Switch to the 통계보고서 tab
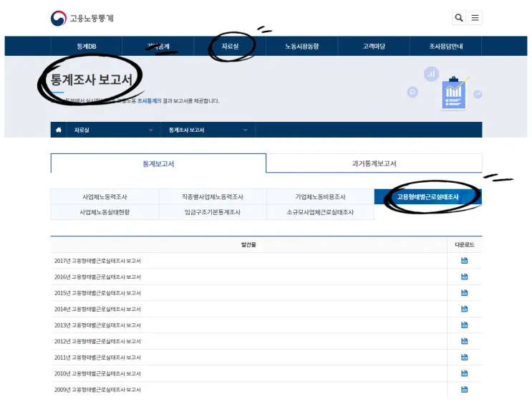 pos(158,163)
